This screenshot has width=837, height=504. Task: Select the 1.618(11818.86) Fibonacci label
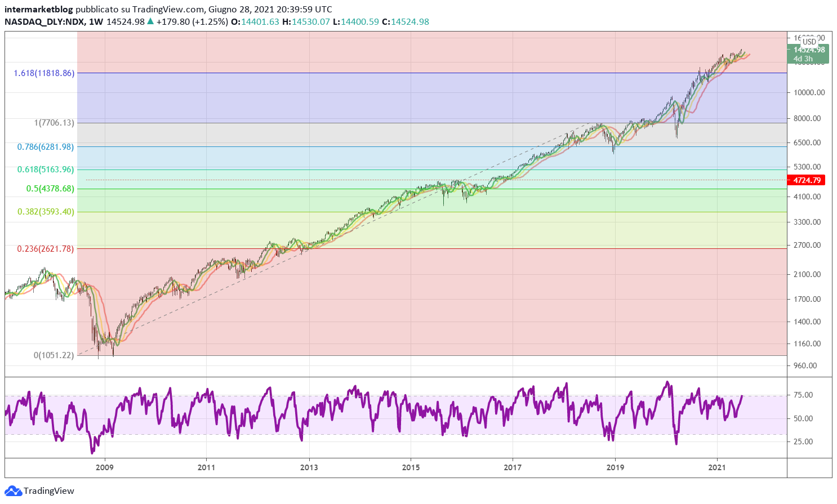(44, 73)
